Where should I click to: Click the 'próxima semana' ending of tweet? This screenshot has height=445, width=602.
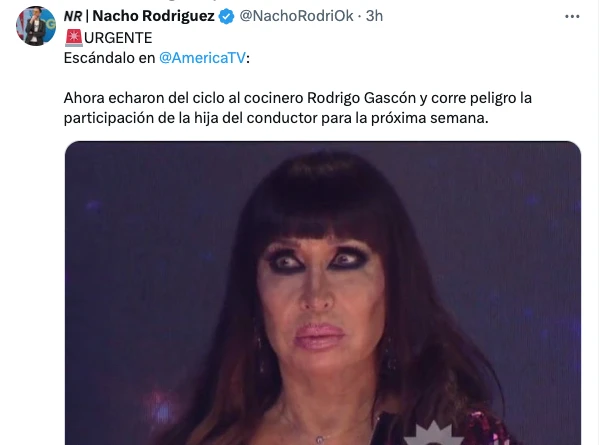[429, 118]
